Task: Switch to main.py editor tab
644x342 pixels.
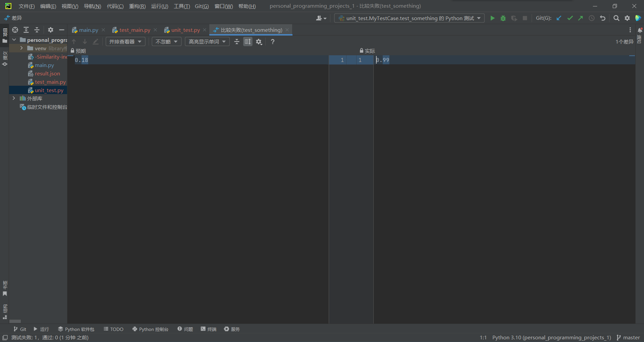Action: click(x=89, y=30)
